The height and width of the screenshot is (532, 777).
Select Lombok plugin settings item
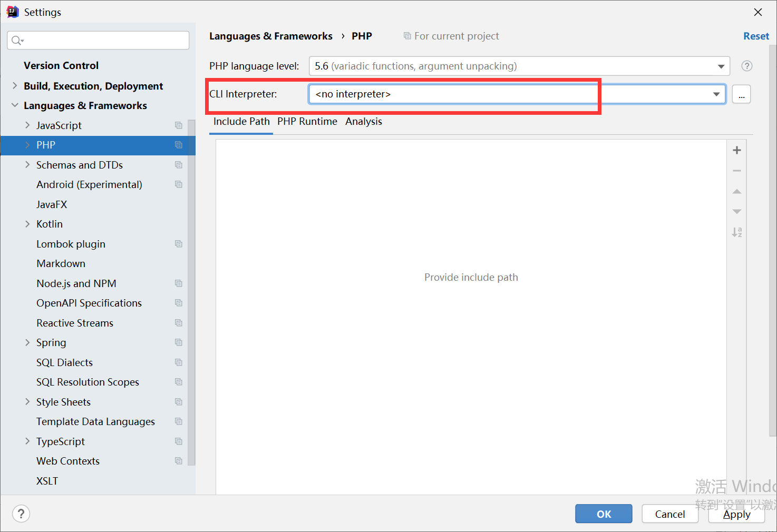tap(71, 244)
